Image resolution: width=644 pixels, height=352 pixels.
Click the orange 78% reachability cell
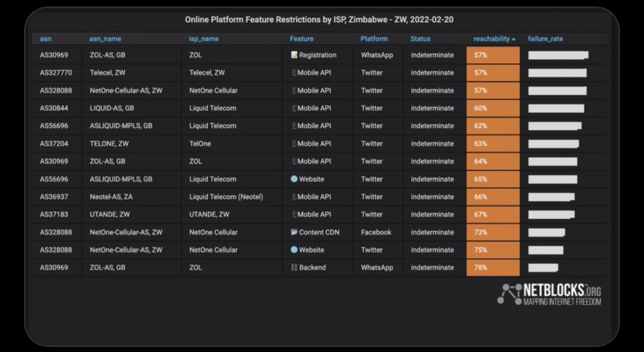tap(492, 268)
